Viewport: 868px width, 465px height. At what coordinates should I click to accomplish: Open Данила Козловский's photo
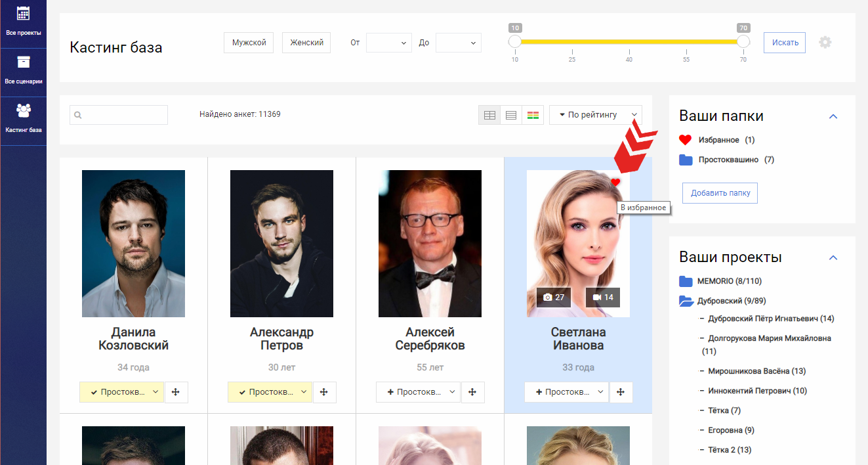pos(134,244)
